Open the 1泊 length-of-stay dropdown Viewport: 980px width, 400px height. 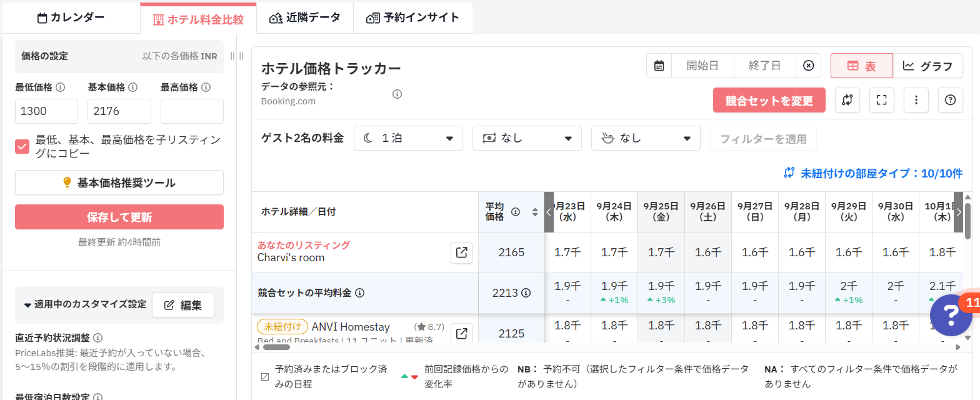coord(408,138)
